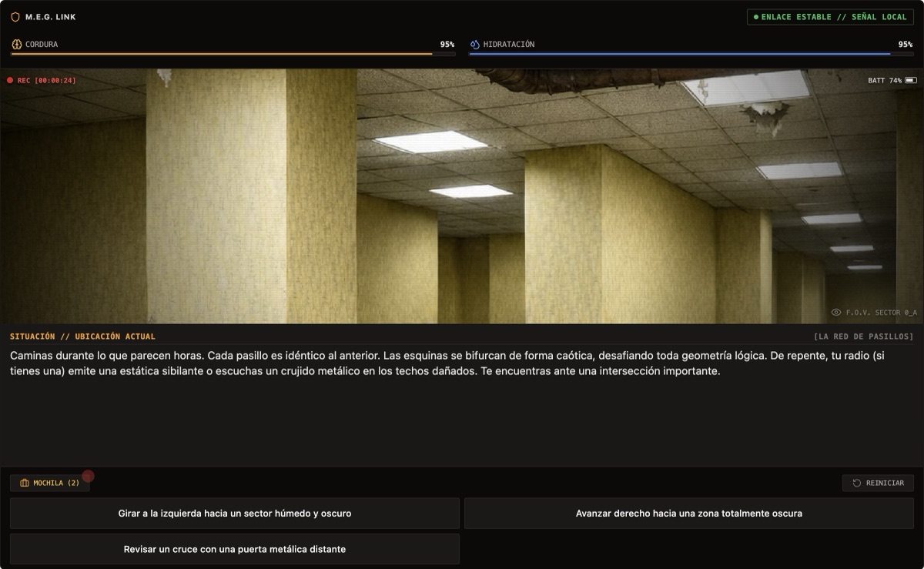Click the BATT 74% text

pos(885,80)
